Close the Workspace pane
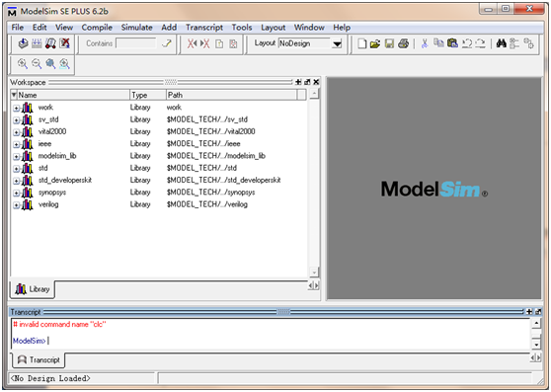The image size is (551, 392). click(x=316, y=82)
